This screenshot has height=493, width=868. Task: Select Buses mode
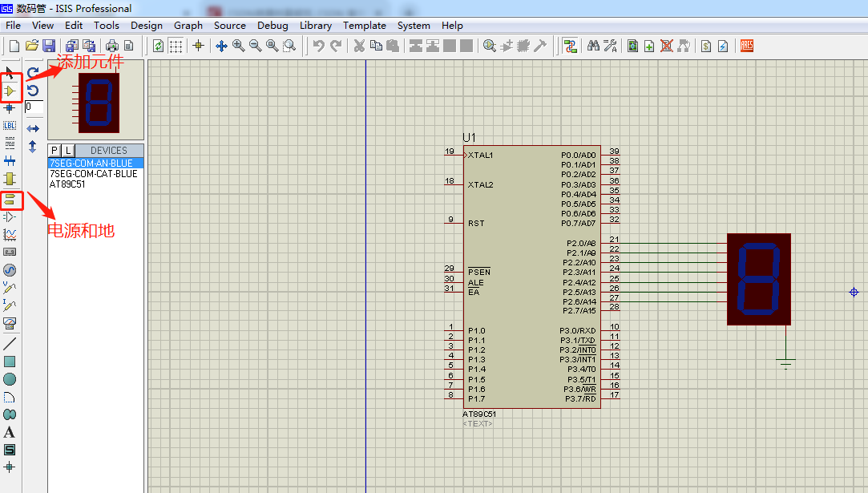pos(10,161)
